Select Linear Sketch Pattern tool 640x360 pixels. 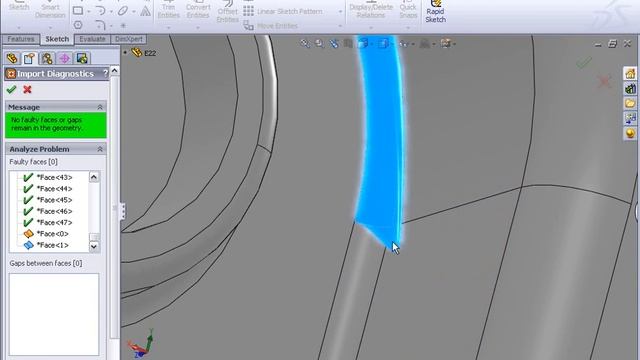(283, 11)
